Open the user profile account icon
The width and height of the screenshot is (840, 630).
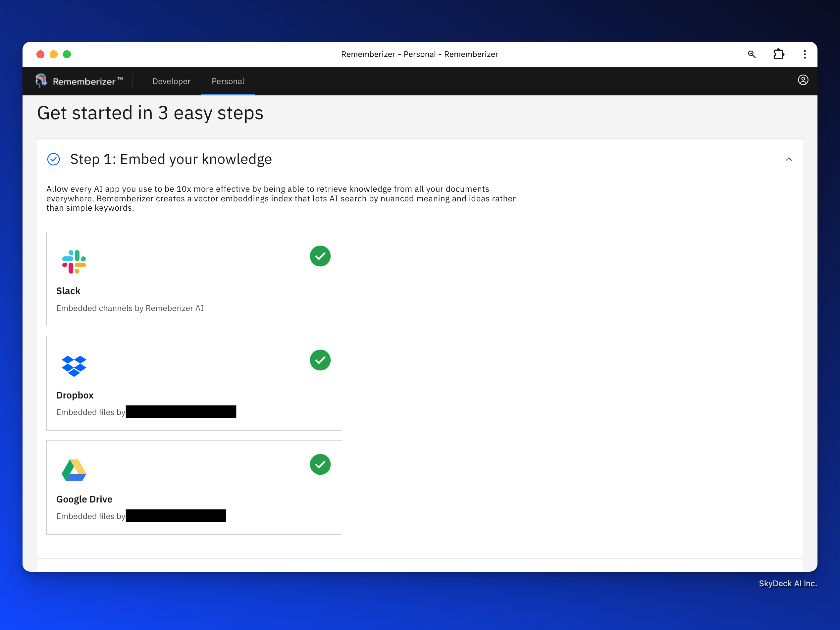coord(803,80)
